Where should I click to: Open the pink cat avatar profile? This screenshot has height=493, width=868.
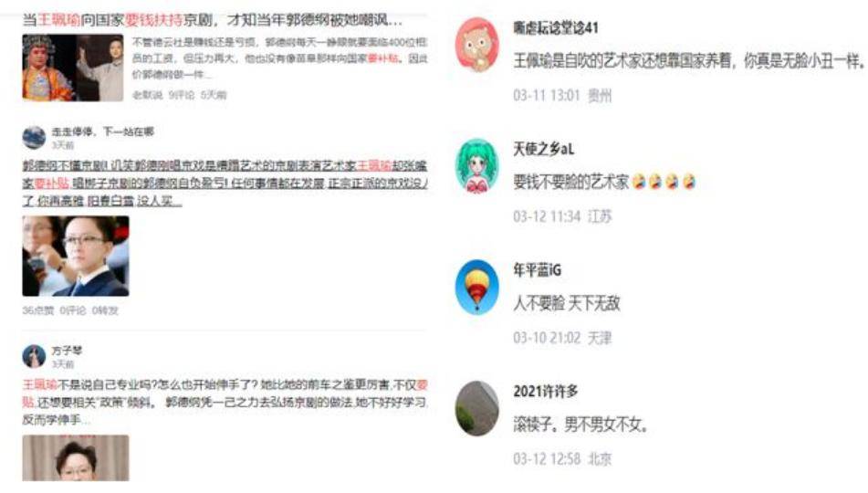[x=476, y=45]
